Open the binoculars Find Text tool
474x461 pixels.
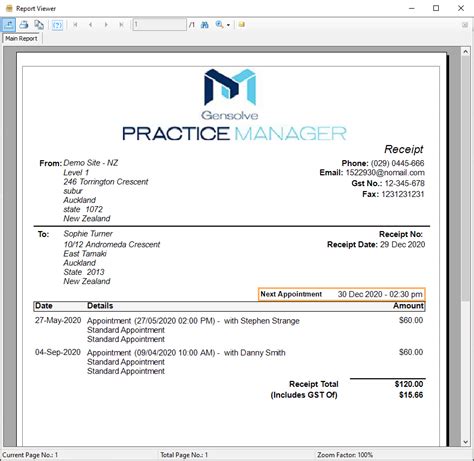(205, 25)
